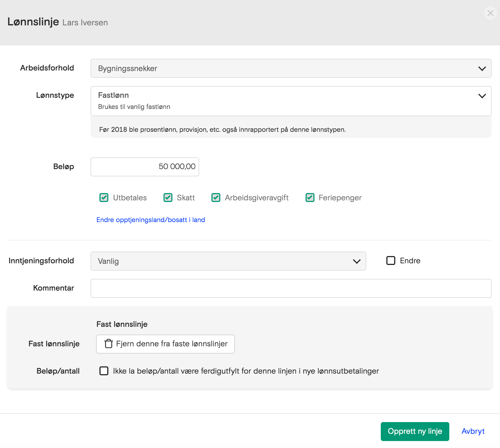Click the 'Fast lønnslinje' section heading
This screenshot has width=500, height=448.
pyautogui.click(x=122, y=324)
